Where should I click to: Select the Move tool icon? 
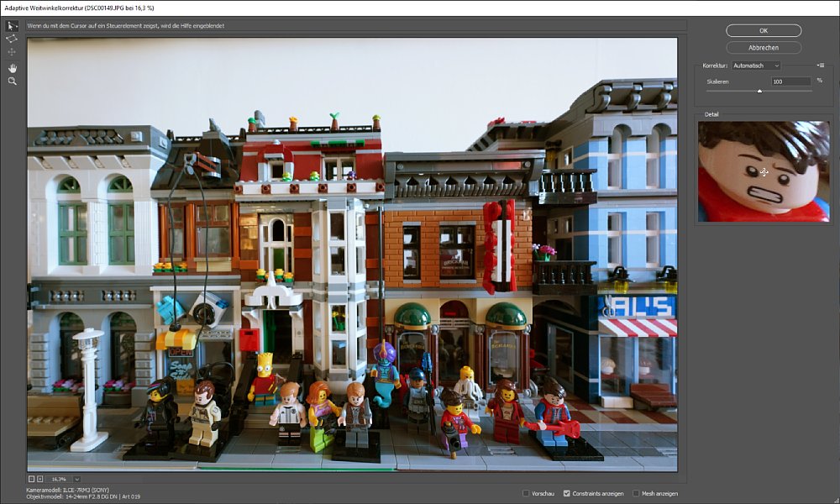click(12, 52)
